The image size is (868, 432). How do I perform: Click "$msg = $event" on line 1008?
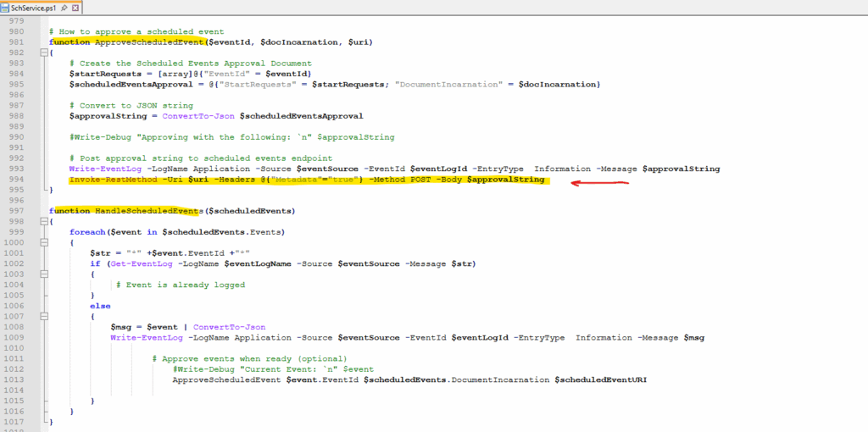[146, 327]
